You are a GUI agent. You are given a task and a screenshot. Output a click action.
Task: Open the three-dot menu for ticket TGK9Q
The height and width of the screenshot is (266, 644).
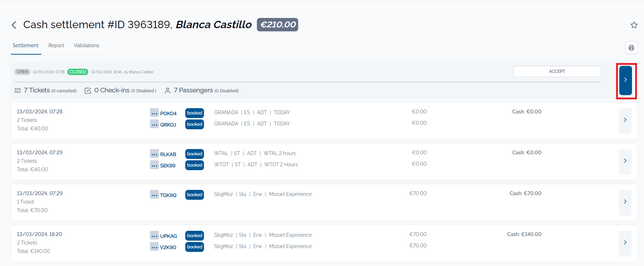tap(154, 195)
